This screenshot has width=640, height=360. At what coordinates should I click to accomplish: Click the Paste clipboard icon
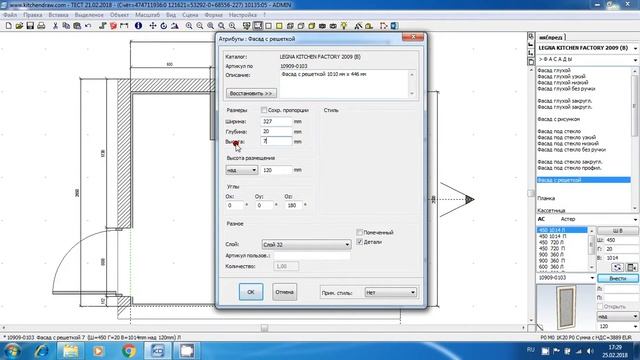(77, 26)
